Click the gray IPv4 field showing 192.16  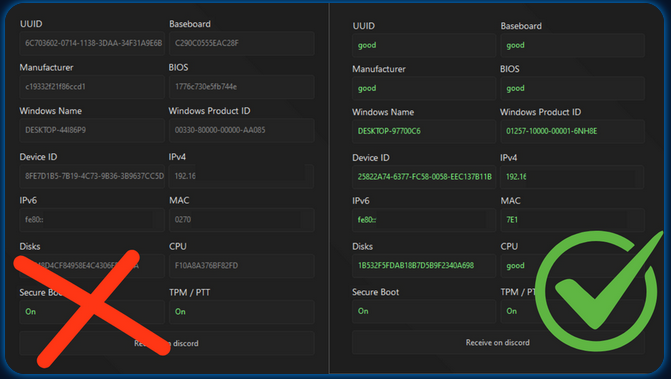coord(241,176)
